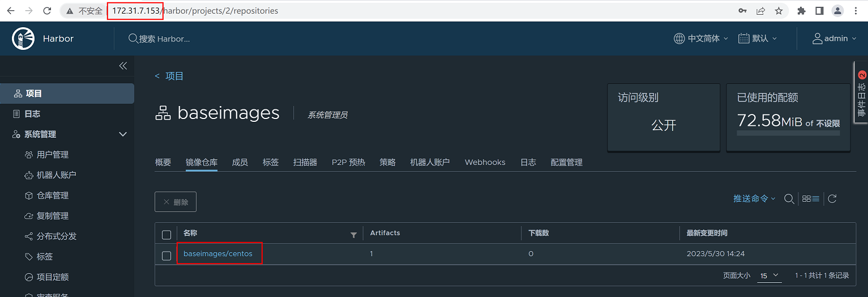Switch to card view layout icon
This screenshot has width=868, height=297.
click(x=807, y=198)
